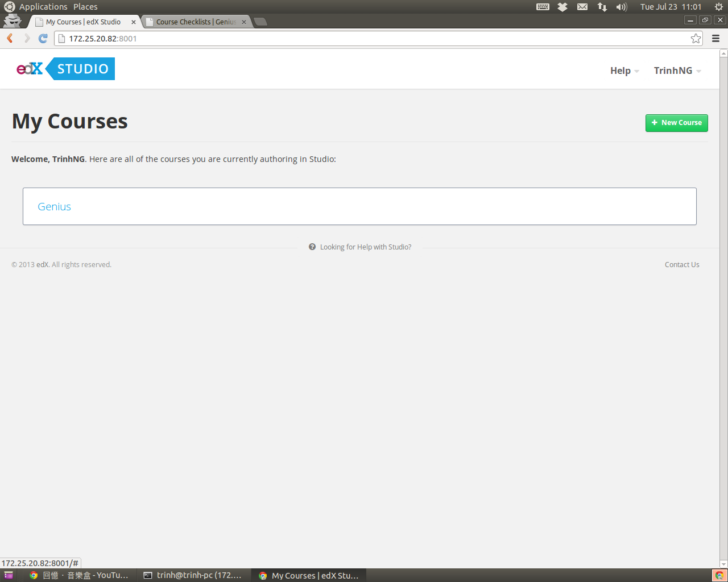Click the keyboard indicator icon

tap(542, 7)
